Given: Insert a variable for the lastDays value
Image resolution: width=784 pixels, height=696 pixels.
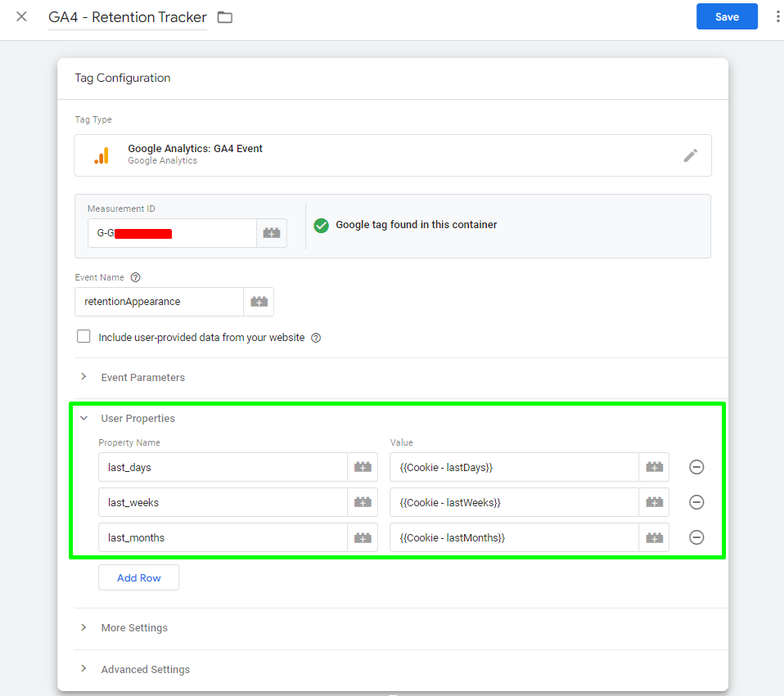Looking at the screenshot, I should 654,467.
